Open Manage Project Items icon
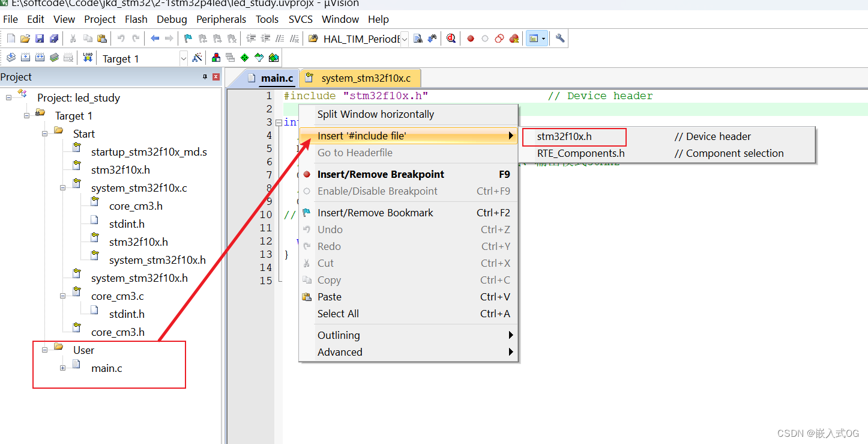 pyautogui.click(x=216, y=58)
